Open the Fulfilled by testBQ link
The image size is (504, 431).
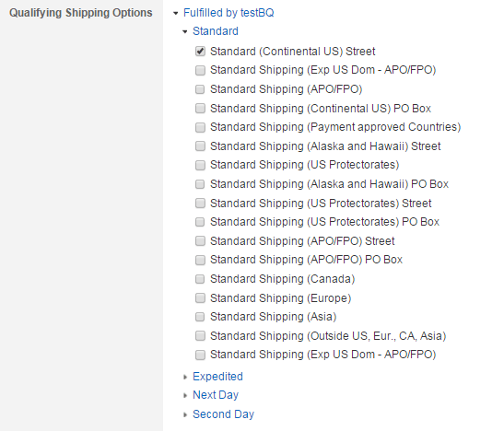[x=229, y=13]
